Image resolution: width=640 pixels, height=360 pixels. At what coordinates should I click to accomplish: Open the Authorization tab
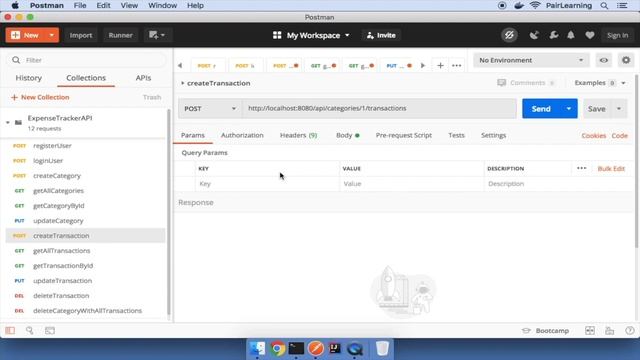coord(242,135)
